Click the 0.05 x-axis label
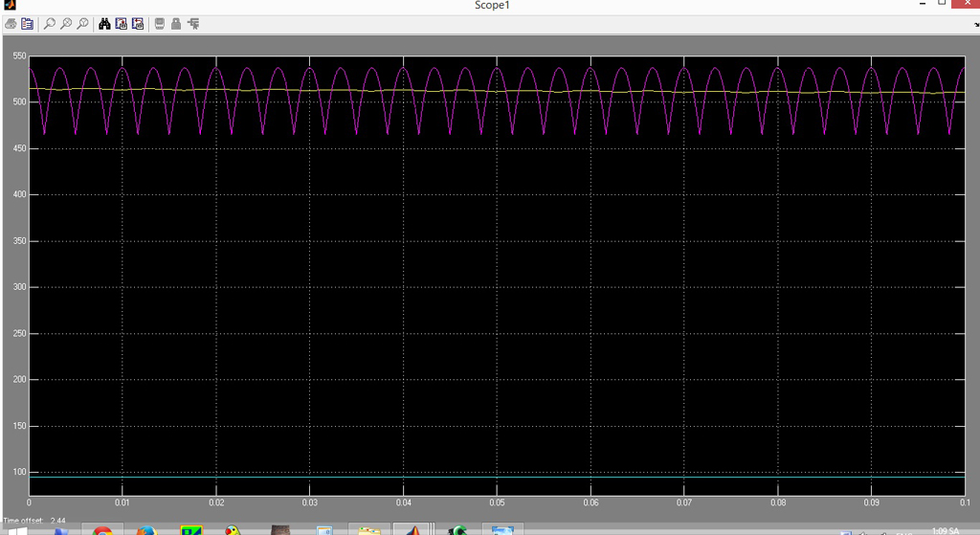 pyautogui.click(x=497, y=502)
